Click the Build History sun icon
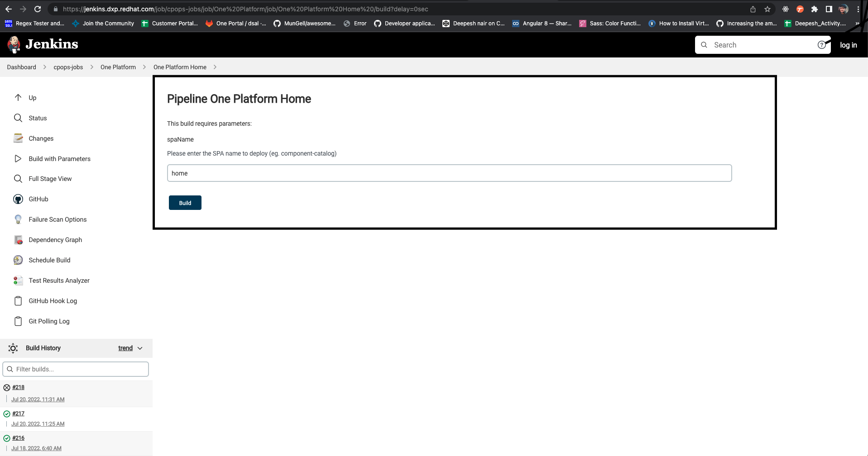868x456 pixels. pos(13,348)
